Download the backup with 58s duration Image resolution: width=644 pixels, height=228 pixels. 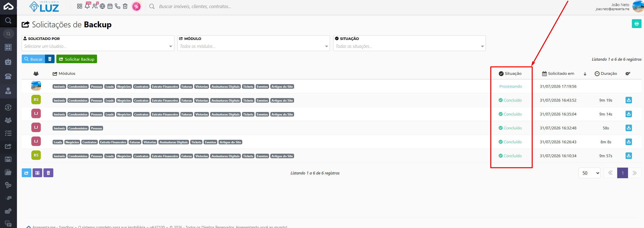[629, 128]
